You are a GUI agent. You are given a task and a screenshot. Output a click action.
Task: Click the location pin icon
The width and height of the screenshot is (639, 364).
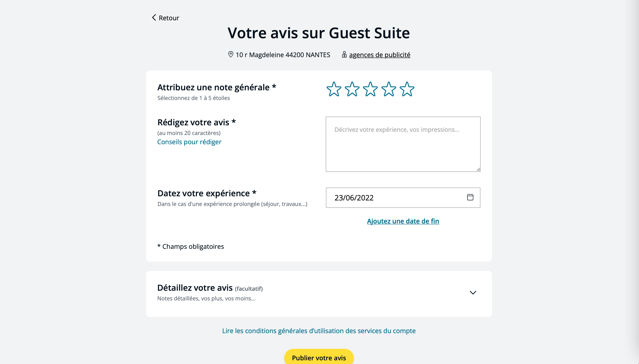click(231, 55)
